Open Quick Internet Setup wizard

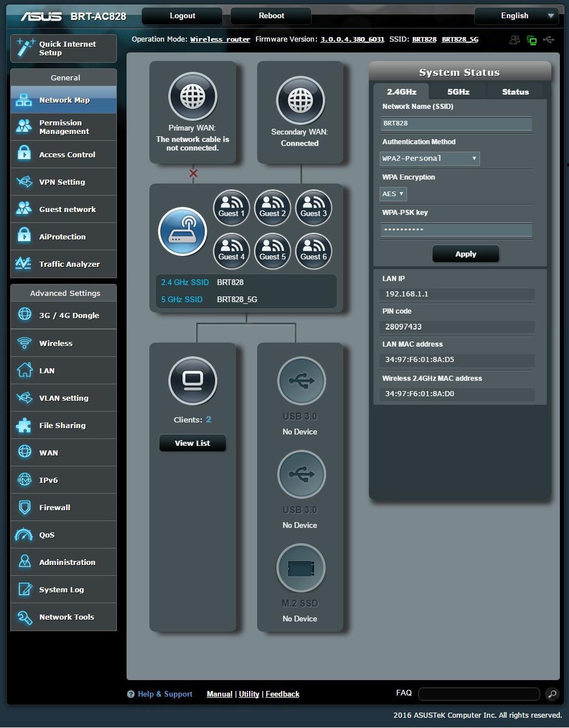click(x=63, y=48)
